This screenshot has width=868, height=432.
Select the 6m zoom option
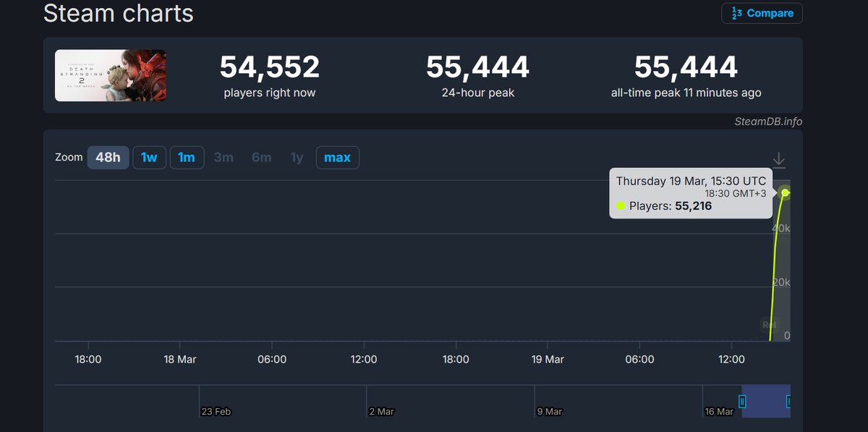(261, 157)
